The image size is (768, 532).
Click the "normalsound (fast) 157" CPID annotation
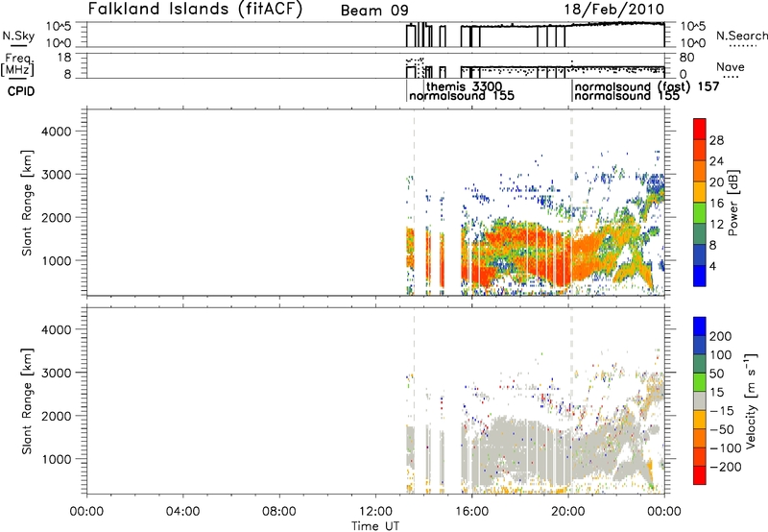[x=646, y=86]
